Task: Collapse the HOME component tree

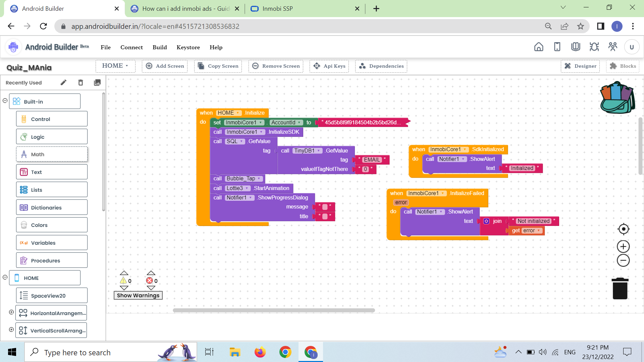Action: 5,277
